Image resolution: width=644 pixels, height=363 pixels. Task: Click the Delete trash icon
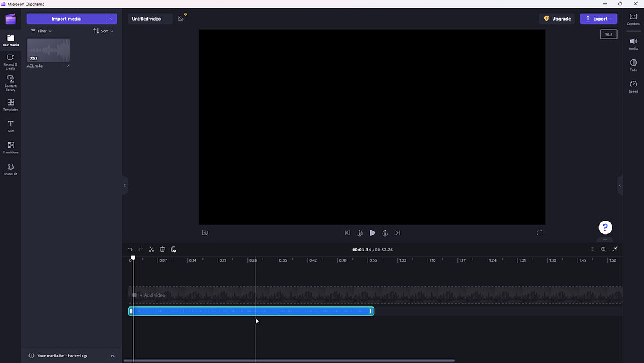[x=162, y=250]
